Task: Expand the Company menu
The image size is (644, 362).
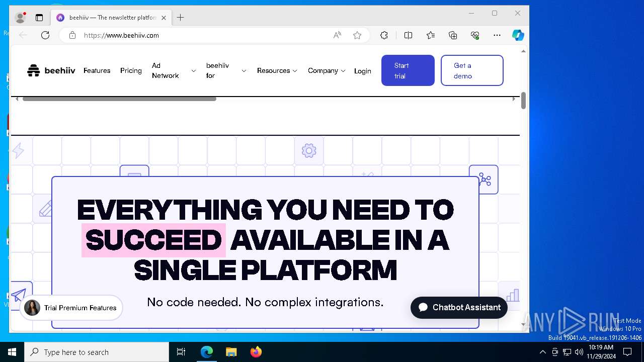Action: (327, 70)
